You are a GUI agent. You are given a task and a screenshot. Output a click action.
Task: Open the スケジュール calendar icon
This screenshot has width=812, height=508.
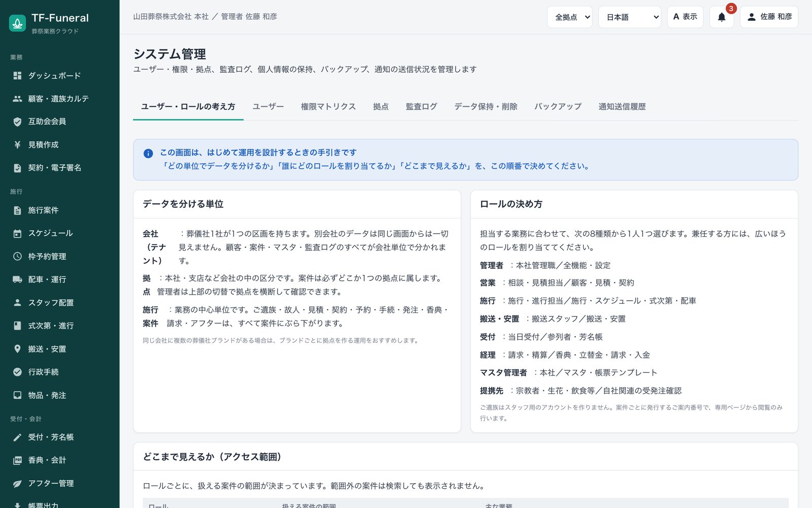pos(17,233)
